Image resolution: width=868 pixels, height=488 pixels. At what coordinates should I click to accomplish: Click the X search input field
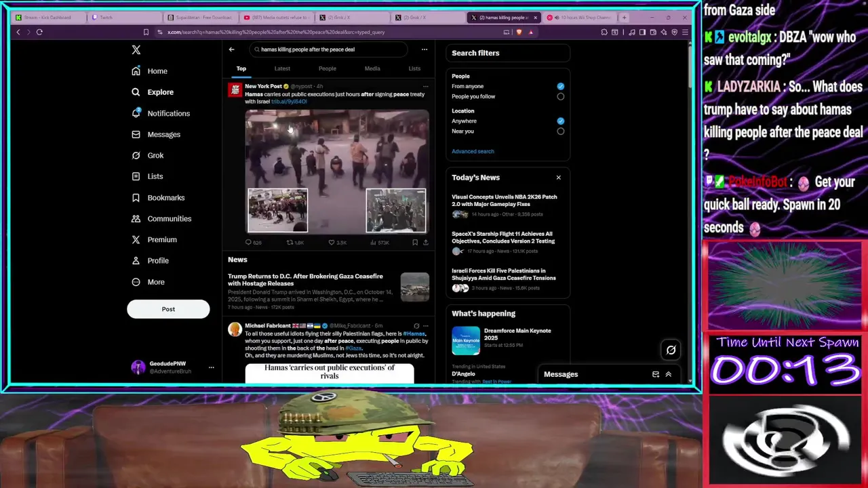(329, 49)
